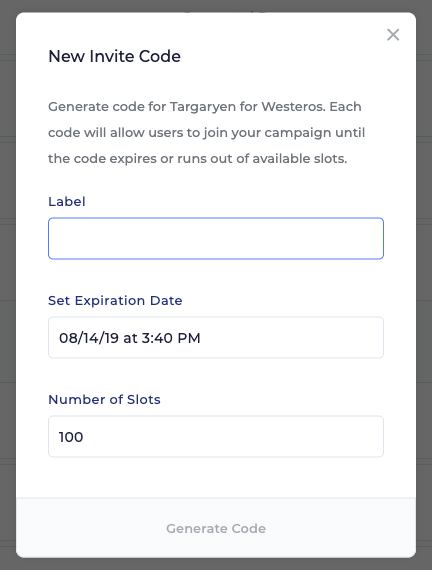
Task: Click the Generate Code button
Action: coord(216,528)
